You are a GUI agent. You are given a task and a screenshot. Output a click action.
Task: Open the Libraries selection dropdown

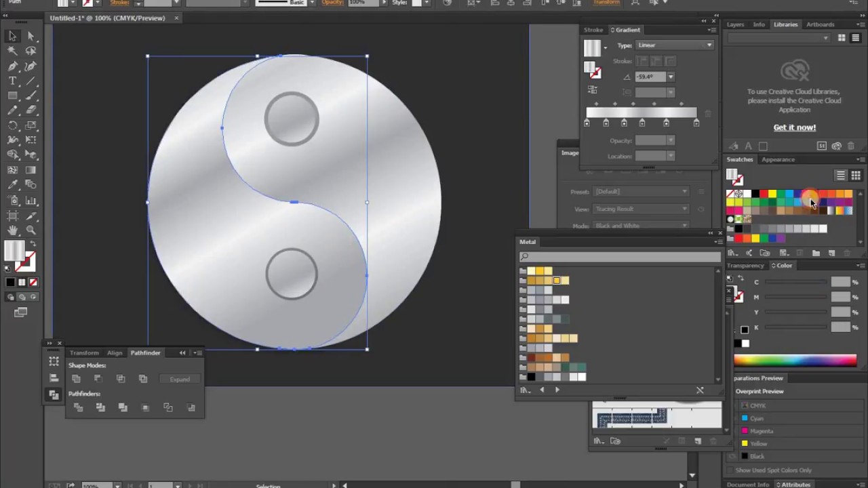pos(779,38)
